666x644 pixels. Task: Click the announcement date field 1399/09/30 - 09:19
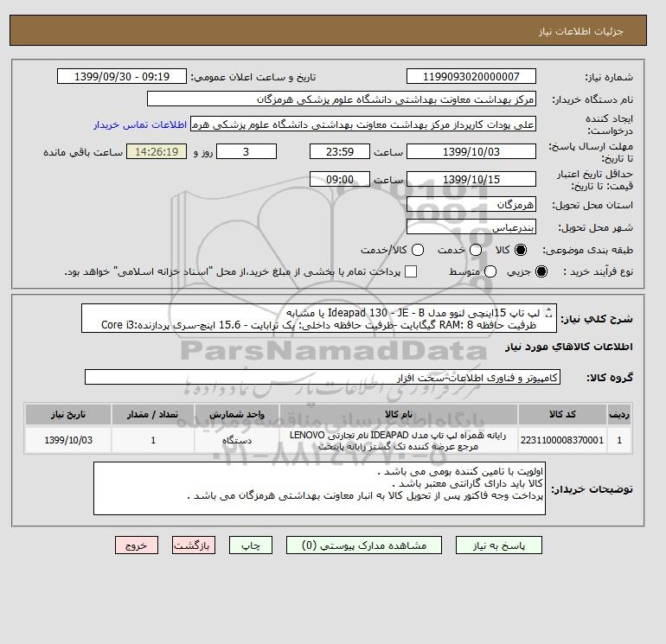122,76
